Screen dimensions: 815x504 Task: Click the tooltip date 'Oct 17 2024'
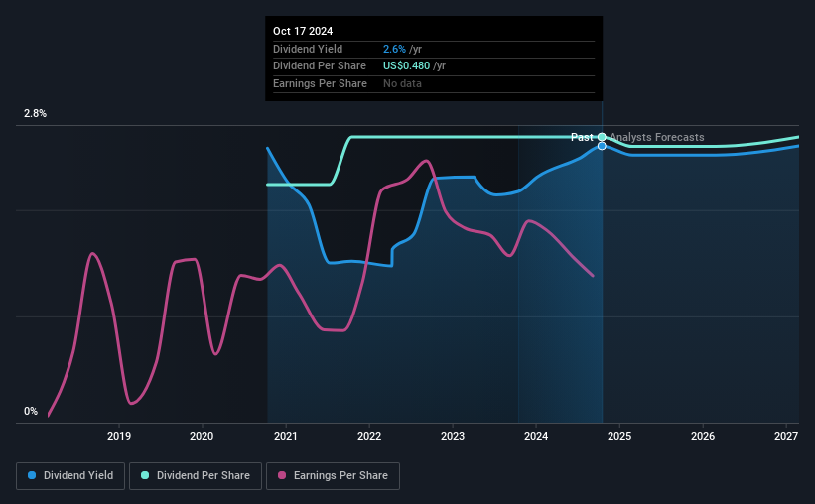click(x=303, y=31)
